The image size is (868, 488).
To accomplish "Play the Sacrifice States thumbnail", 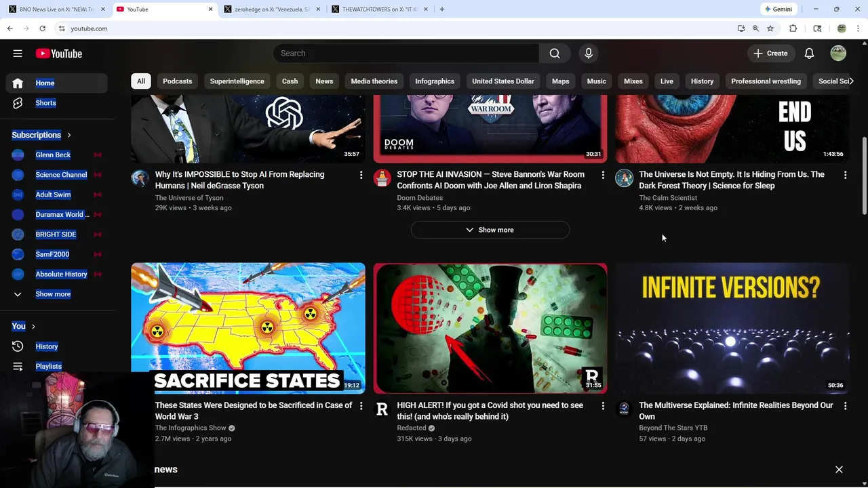I will click(248, 328).
